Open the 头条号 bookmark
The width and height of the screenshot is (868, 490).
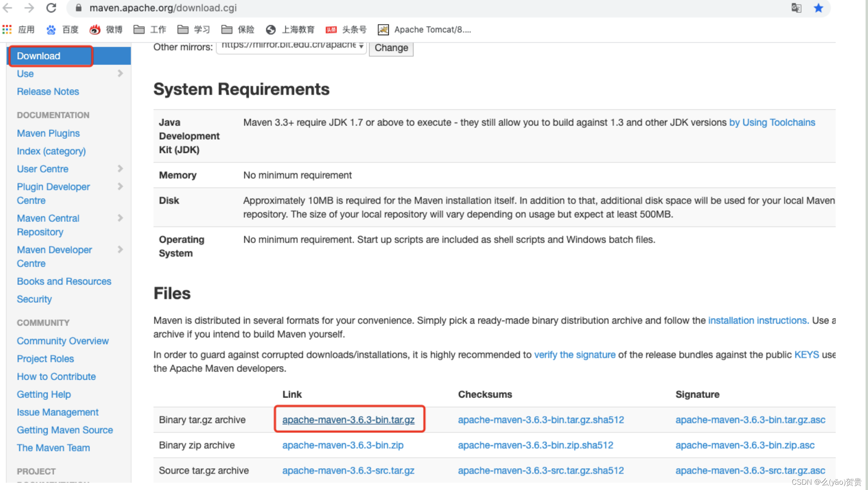click(346, 29)
